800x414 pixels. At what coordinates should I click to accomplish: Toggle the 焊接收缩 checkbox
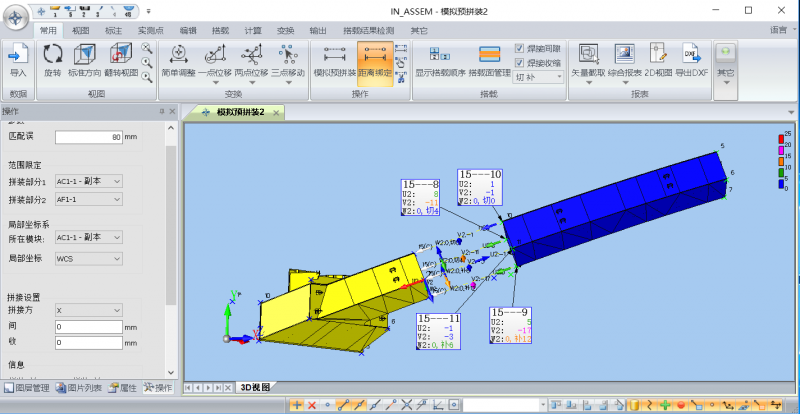pyautogui.click(x=519, y=63)
